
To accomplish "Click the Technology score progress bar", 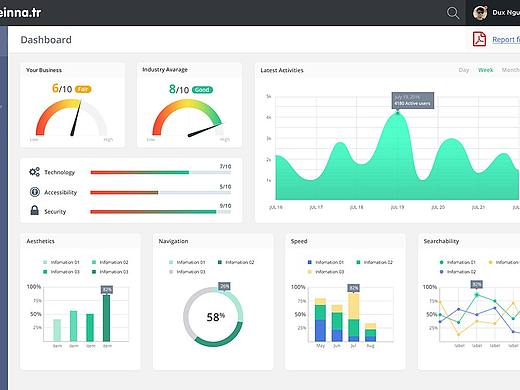I will [161, 172].
